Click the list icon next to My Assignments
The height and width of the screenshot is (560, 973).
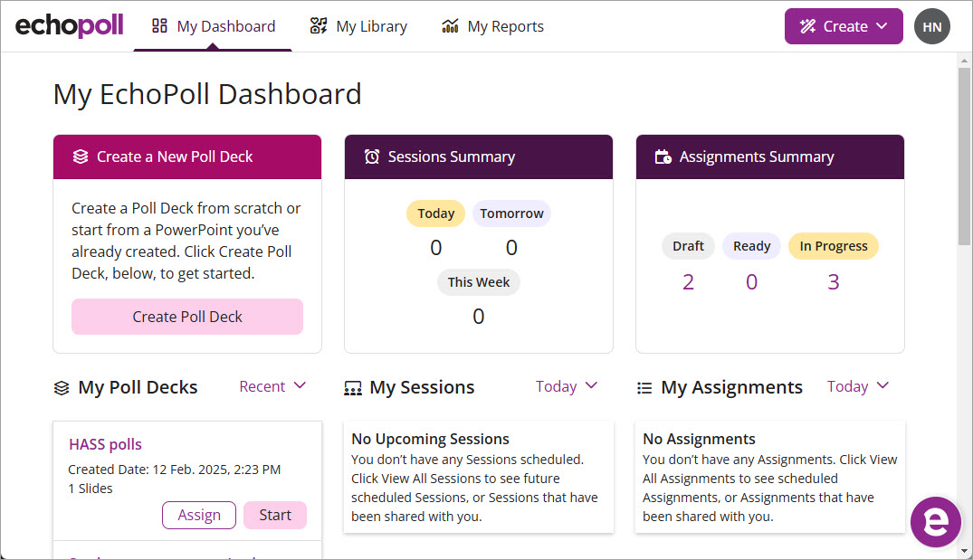pos(644,386)
